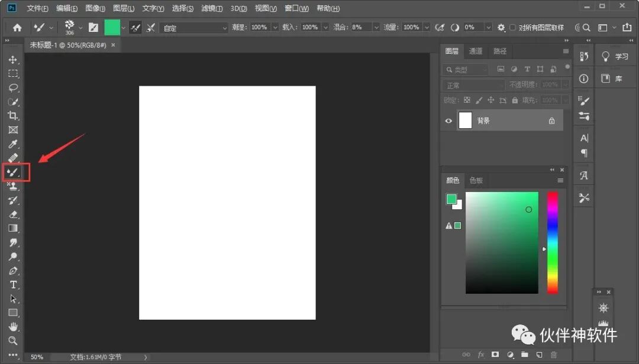This screenshot has width=639, height=364.
Task: Toggle the airbrush mode icon
Action: pyautogui.click(x=439, y=27)
